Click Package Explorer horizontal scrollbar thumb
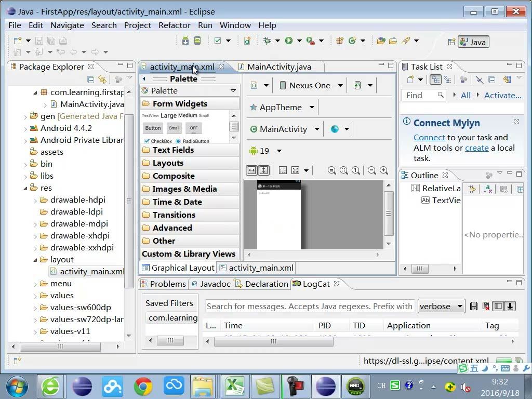This screenshot has height=399, width=532. click(x=60, y=347)
